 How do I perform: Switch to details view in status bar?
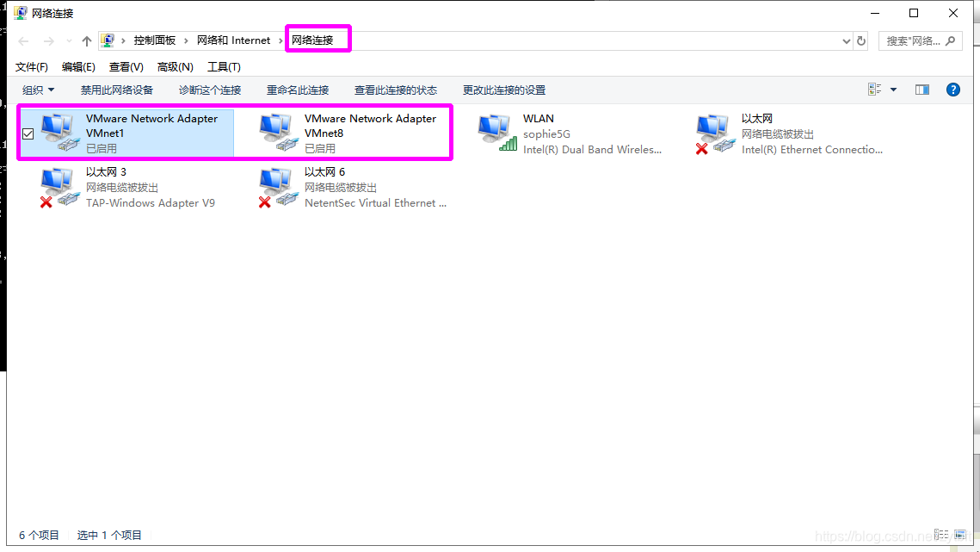[x=940, y=535]
